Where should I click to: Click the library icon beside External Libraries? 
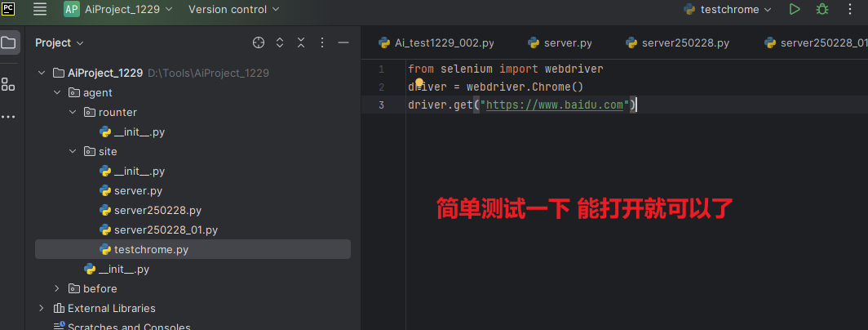click(x=59, y=308)
